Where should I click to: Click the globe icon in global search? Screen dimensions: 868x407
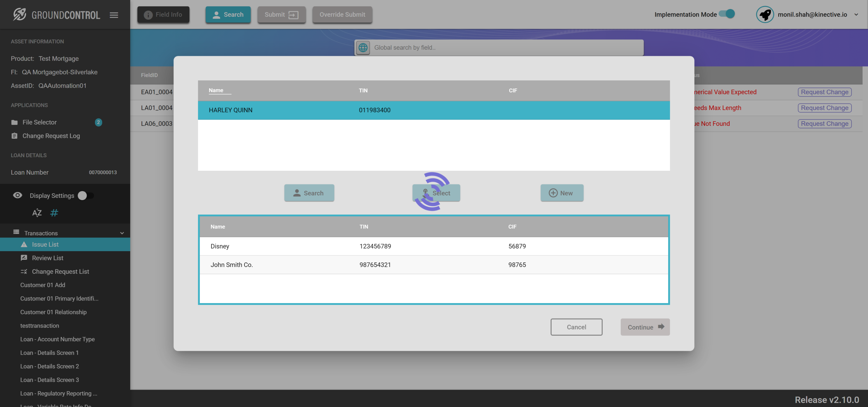[363, 47]
